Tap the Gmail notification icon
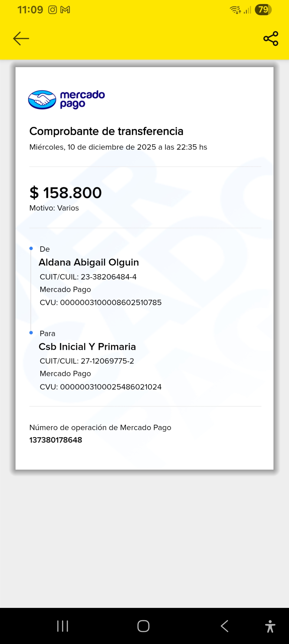Viewport: 289px width, 644px height. click(x=65, y=10)
